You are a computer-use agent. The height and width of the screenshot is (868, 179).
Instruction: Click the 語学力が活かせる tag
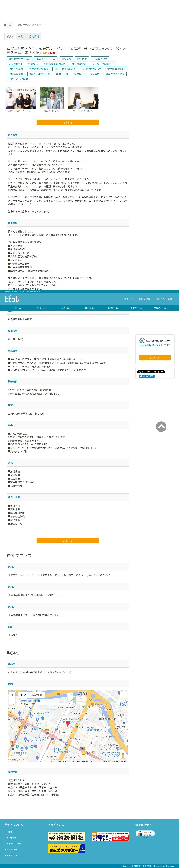point(115,74)
